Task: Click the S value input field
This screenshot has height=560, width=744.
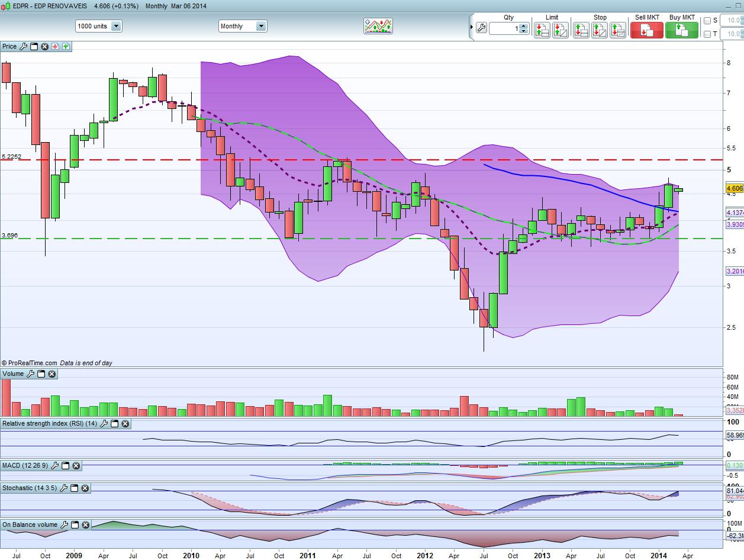Action: pos(733,21)
